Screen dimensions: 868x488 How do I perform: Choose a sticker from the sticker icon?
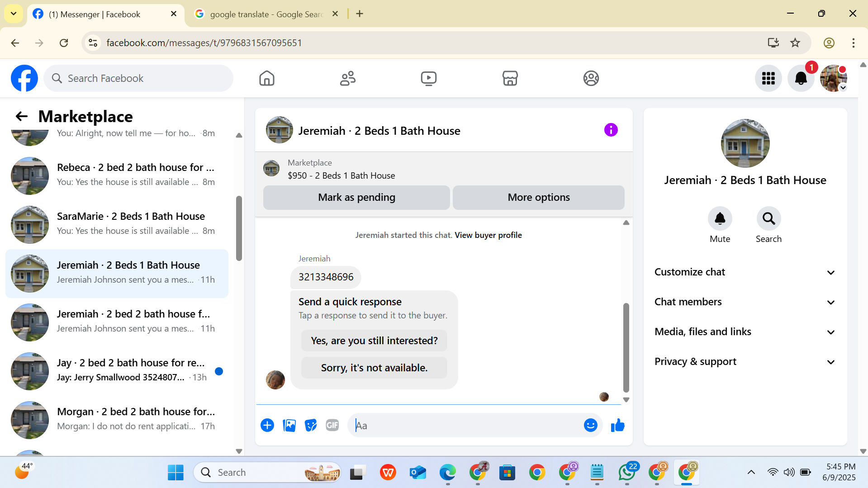311,426
